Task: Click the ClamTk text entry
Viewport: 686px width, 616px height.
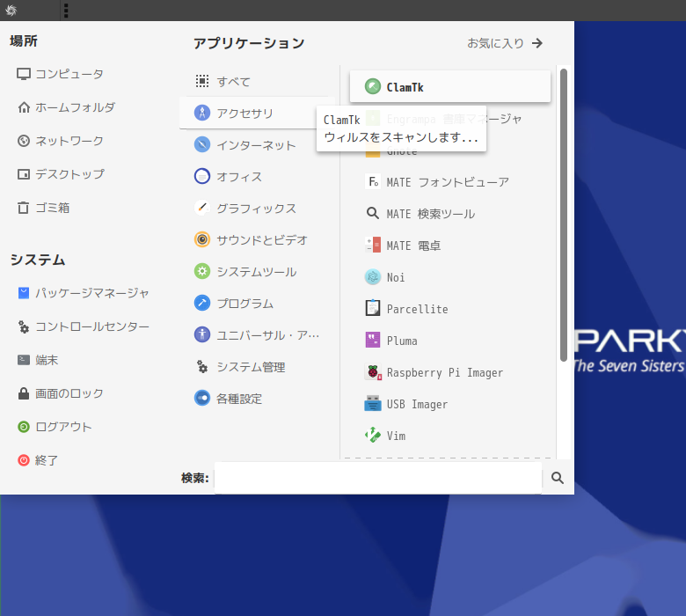Action: coord(405,88)
